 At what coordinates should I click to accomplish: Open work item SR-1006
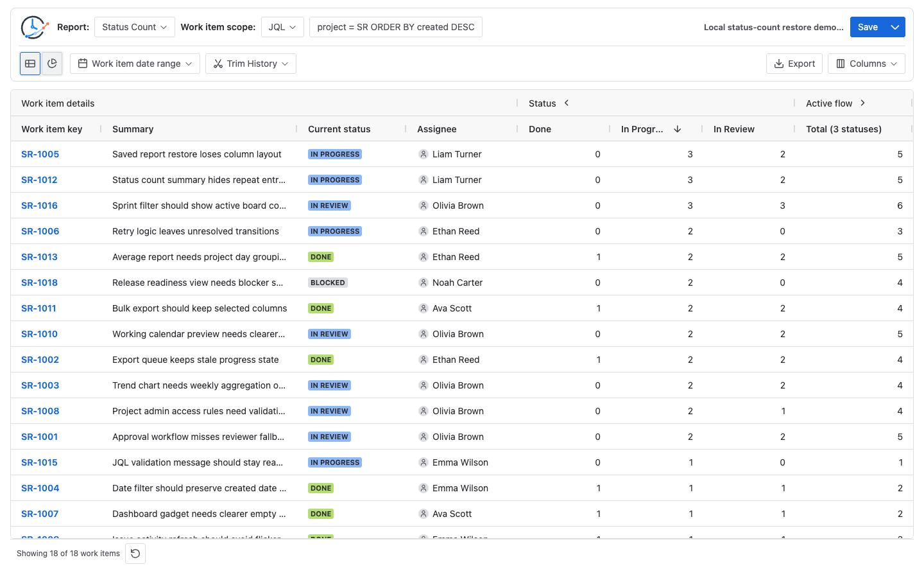pos(40,231)
